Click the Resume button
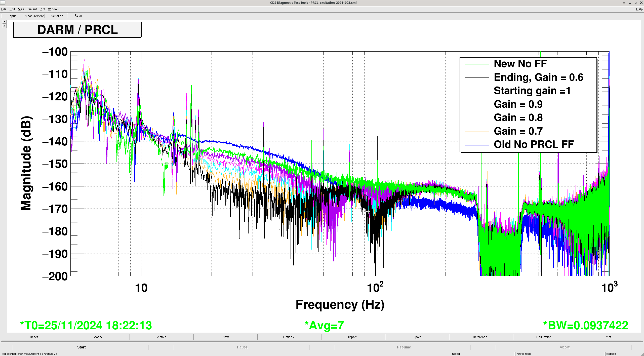Image resolution: width=644 pixels, height=356 pixels. tap(403, 347)
